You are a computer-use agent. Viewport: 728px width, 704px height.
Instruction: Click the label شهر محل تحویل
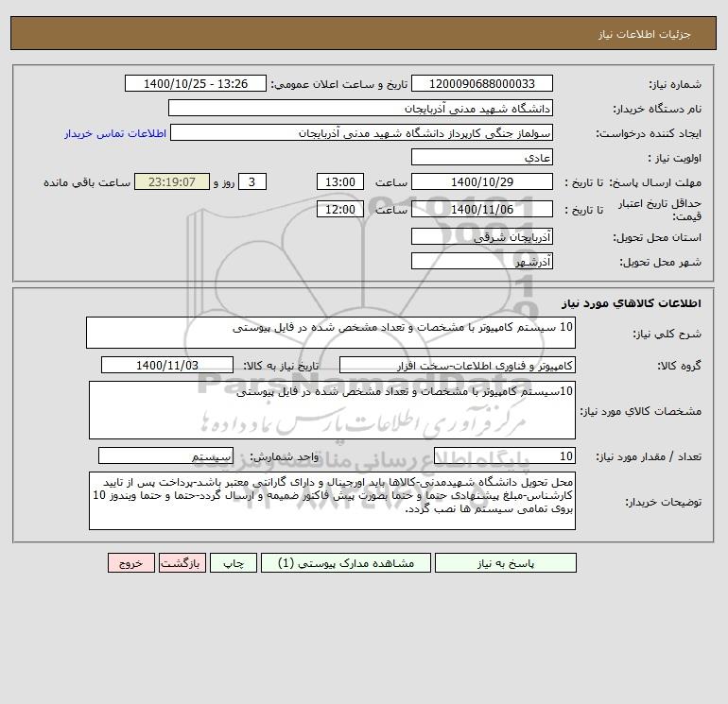[x=661, y=262]
